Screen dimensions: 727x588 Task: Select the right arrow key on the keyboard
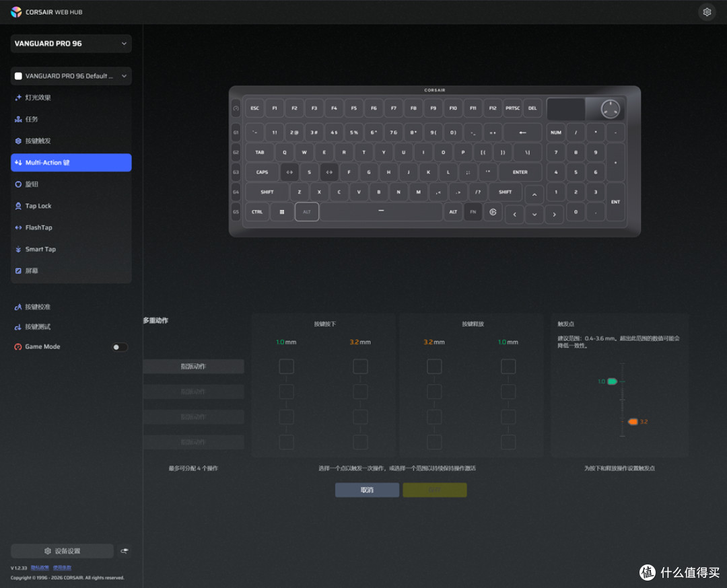pyautogui.click(x=554, y=214)
